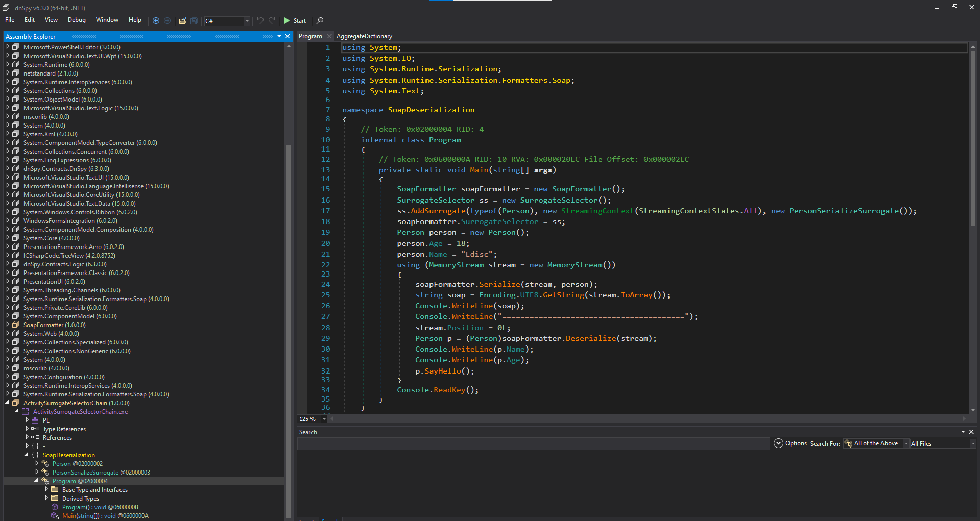The height and width of the screenshot is (521, 980).
Task: Close the Program tab
Action: pyautogui.click(x=329, y=36)
